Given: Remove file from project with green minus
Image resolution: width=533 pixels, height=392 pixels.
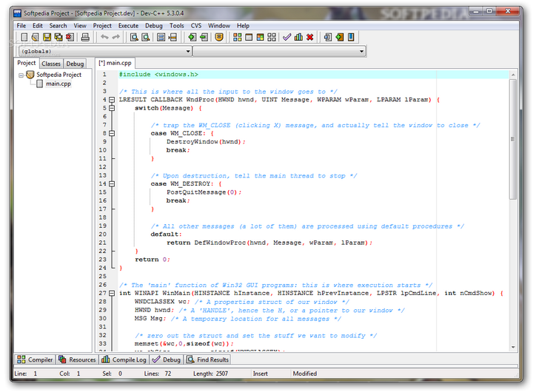Looking at the screenshot, I should click(x=204, y=37).
